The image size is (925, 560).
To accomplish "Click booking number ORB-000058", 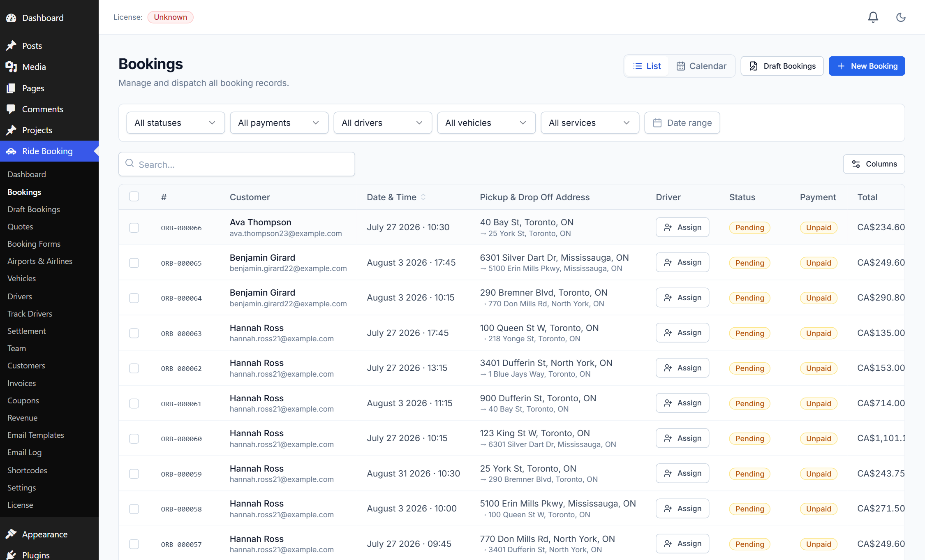I will pyautogui.click(x=181, y=509).
